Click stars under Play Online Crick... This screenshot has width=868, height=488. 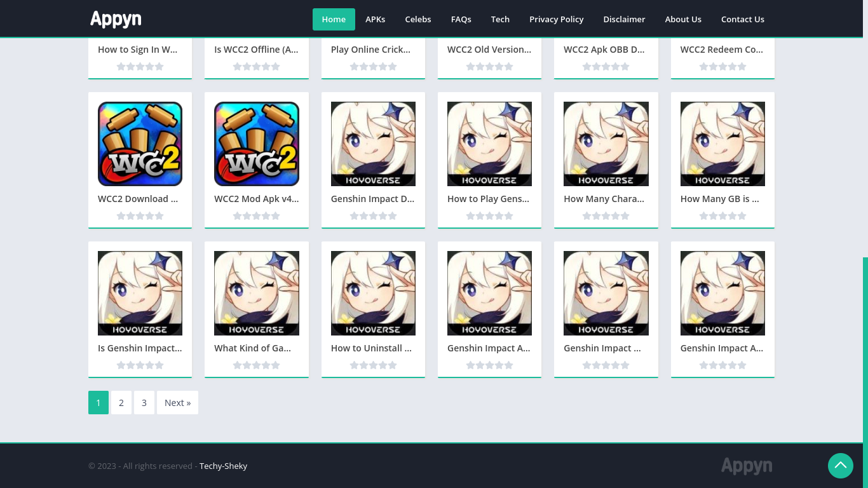coord(373,67)
